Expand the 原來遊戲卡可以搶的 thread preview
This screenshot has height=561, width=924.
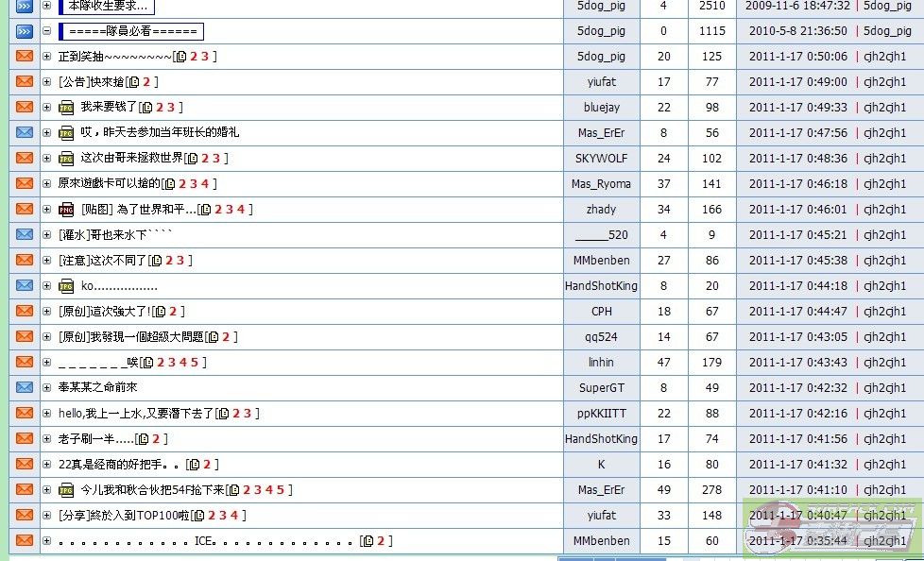tap(47, 183)
